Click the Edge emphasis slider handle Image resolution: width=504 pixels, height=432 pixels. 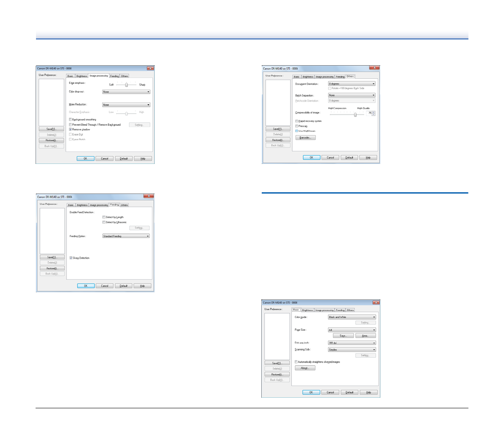[x=126, y=85]
